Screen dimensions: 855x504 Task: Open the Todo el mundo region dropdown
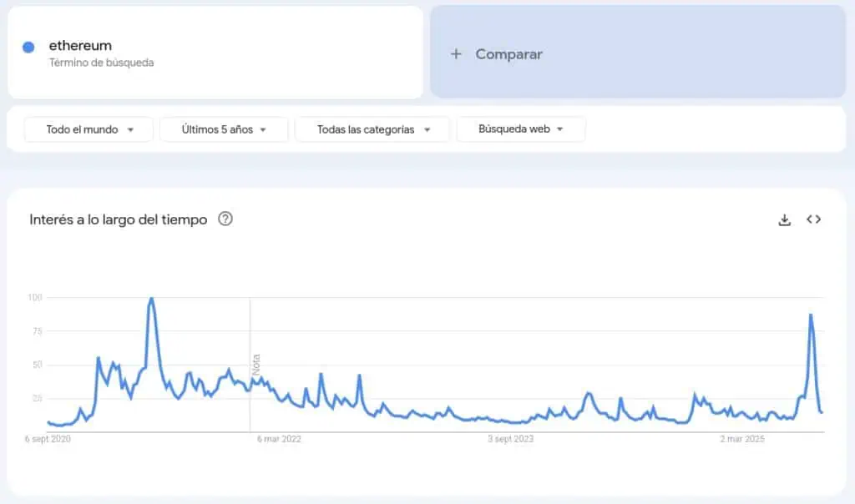tap(89, 129)
